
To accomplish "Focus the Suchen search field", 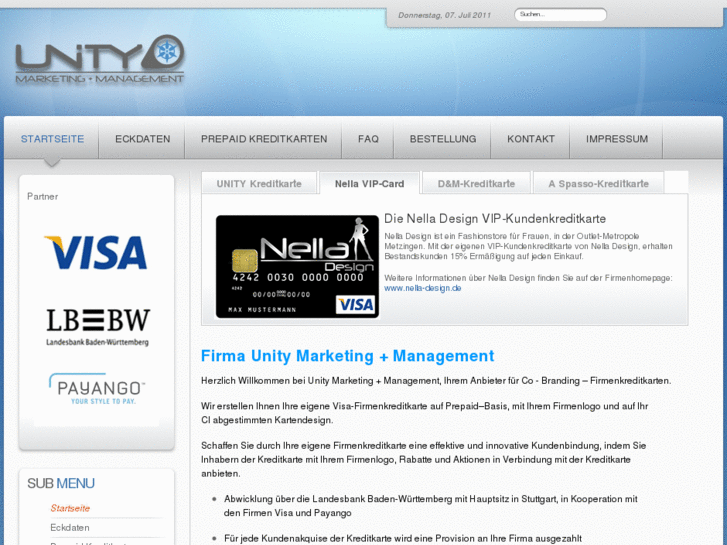I will pos(560,15).
